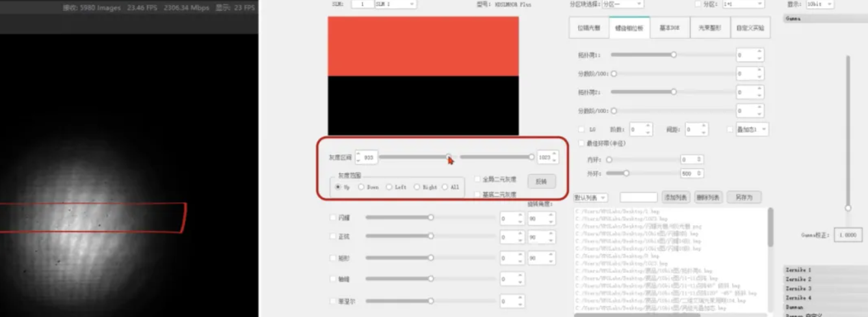Enable the 全局二元灰度 checkbox

477,179
